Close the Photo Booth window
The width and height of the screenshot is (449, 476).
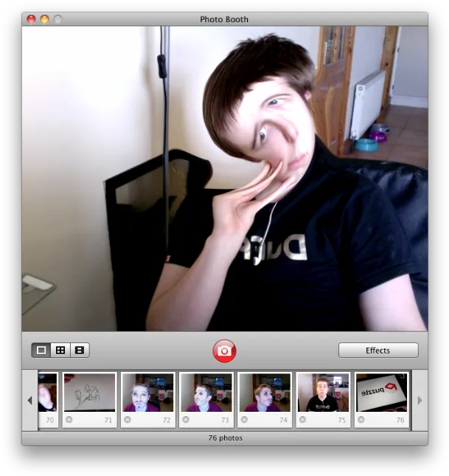(31, 19)
